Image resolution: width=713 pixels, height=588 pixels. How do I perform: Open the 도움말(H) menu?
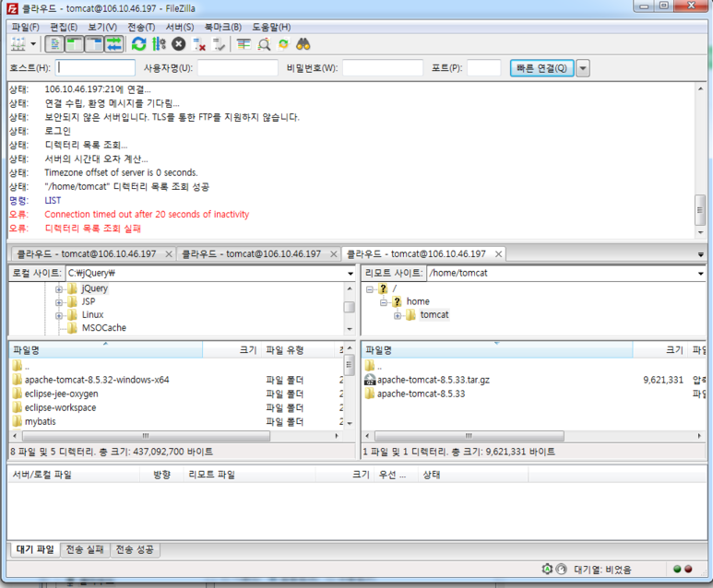tap(271, 27)
